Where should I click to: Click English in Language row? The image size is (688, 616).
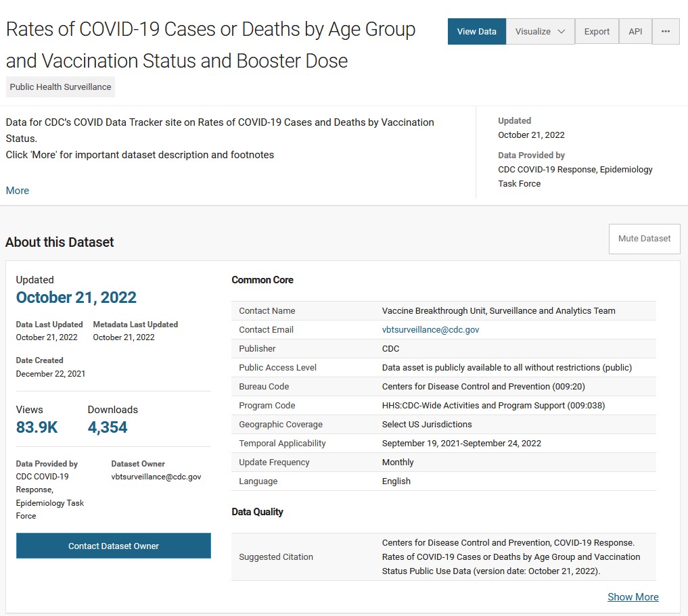(x=396, y=481)
